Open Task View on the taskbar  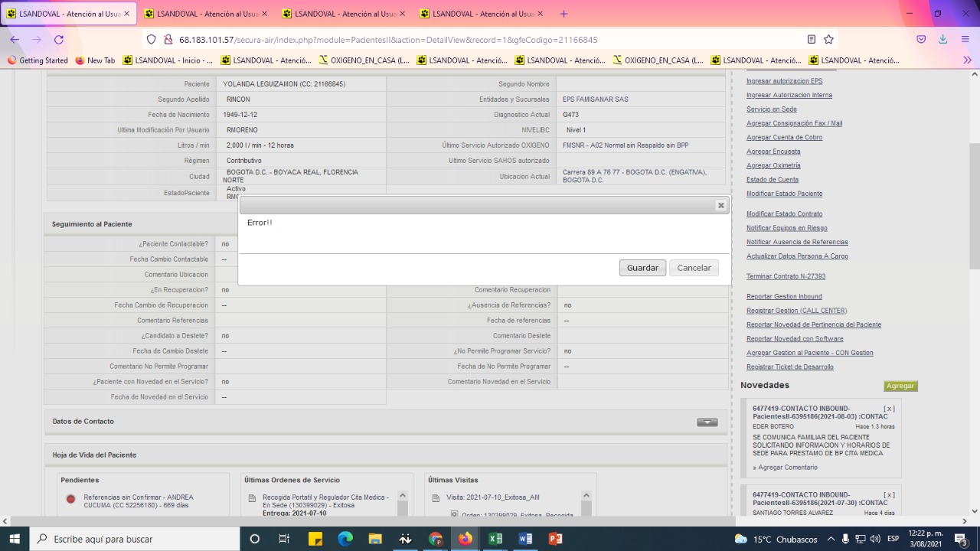click(284, 539)
